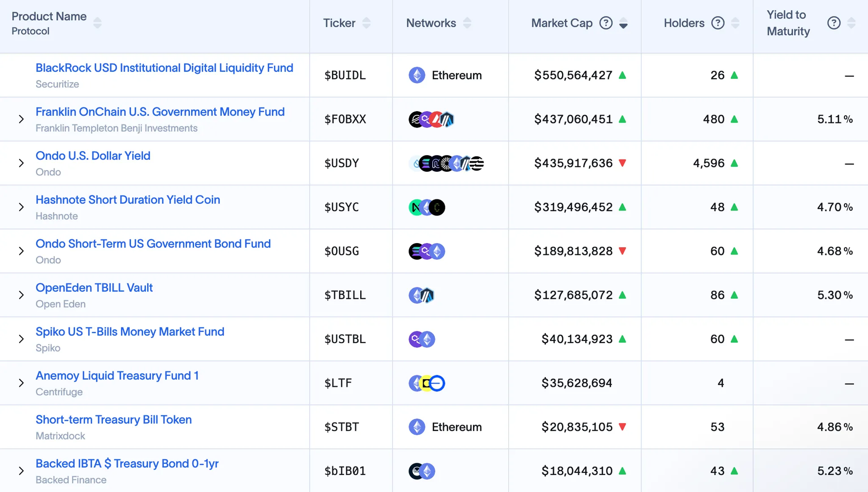The image size is (868, 492).
Task: Click network icons in bIB01 row
Action: click(422, 471)
